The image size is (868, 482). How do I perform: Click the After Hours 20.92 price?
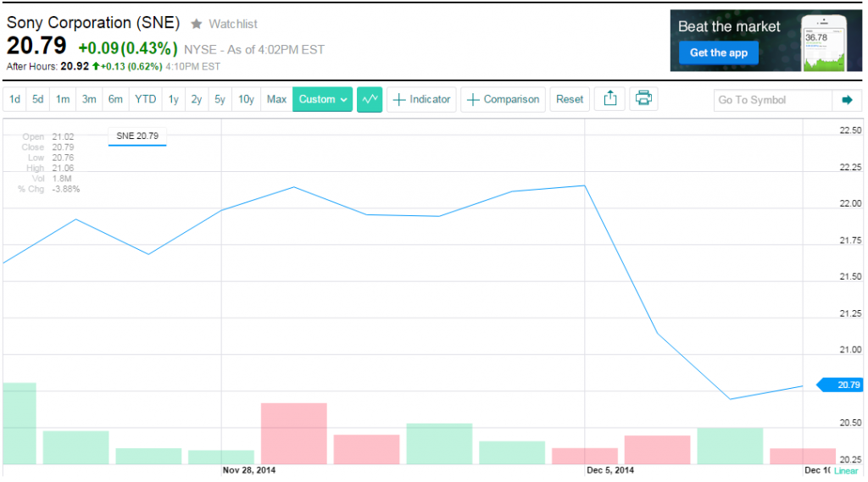point(75,66)
